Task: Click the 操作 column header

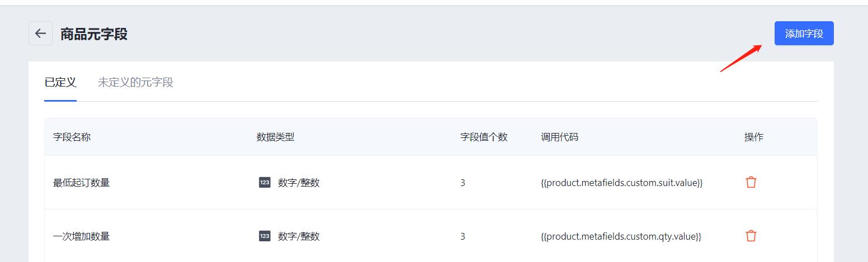Action: tap(753, 137)
